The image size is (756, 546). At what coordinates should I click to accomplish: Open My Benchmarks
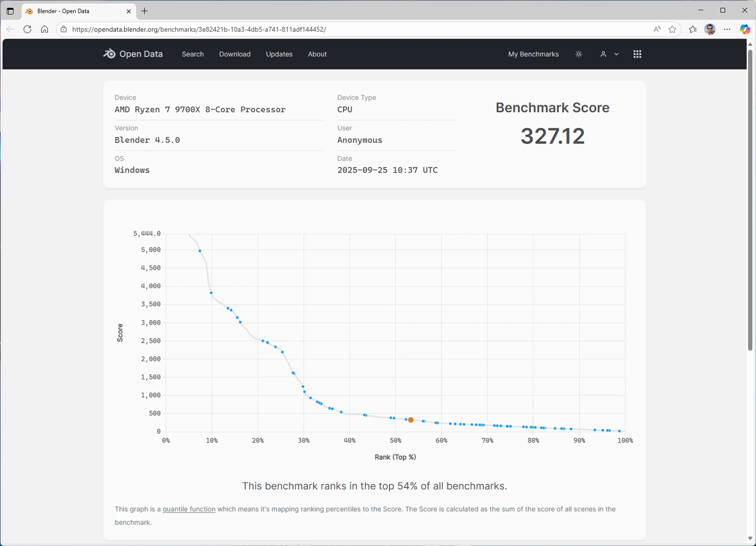(x=533, y=54)
